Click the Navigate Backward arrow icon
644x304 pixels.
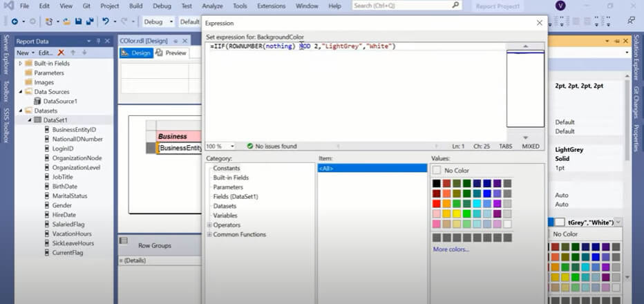(x=14, y=21)
